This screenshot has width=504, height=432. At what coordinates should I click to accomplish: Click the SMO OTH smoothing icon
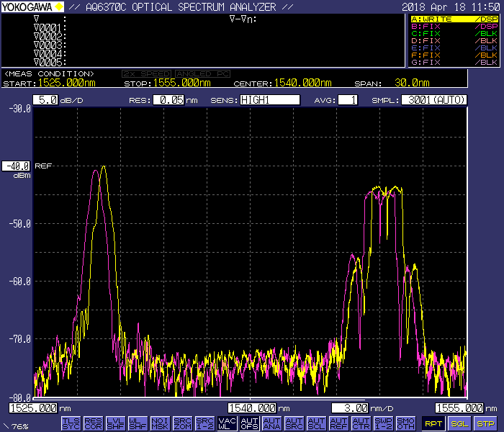[405, 423]
